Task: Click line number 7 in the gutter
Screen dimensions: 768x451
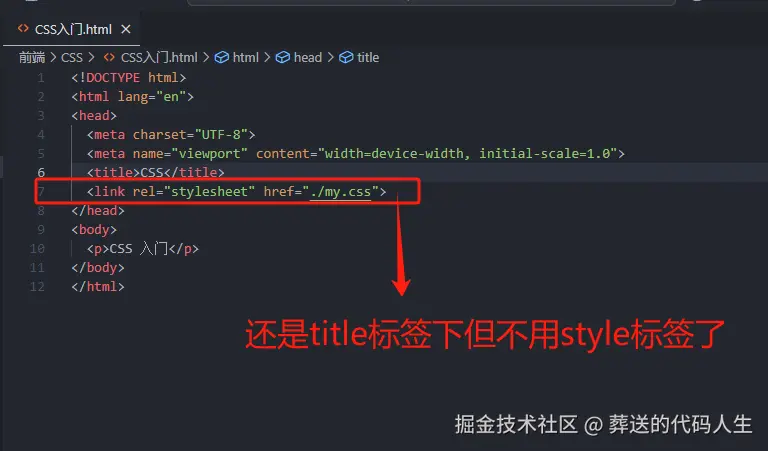Action: 41,191
